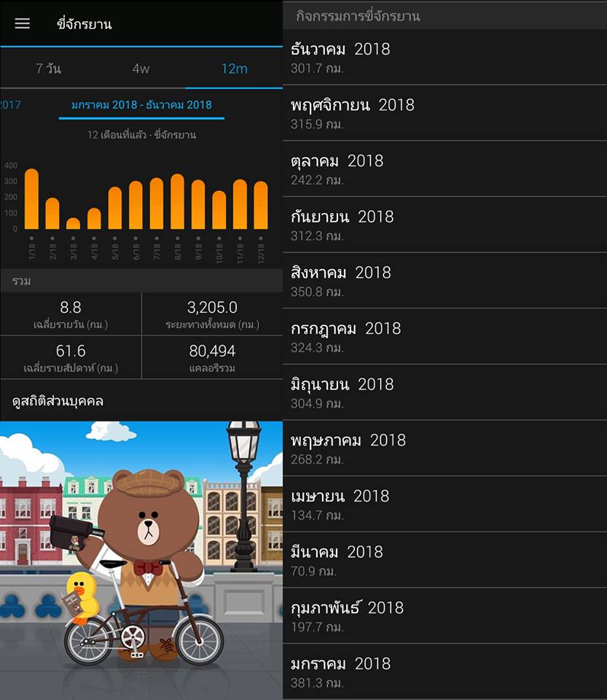Go to previous 2017 date range
Image resolution: width=607 pixels, height=700 pixels.
coord(10,105)
